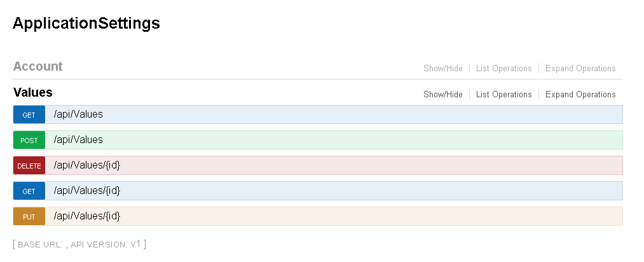Open the Values section heading
644x262 pixels.
(x=33, y=93)
